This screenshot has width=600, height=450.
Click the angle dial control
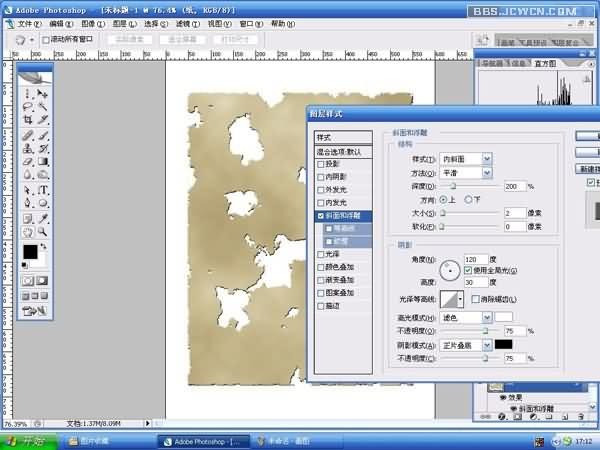(450, 270)
